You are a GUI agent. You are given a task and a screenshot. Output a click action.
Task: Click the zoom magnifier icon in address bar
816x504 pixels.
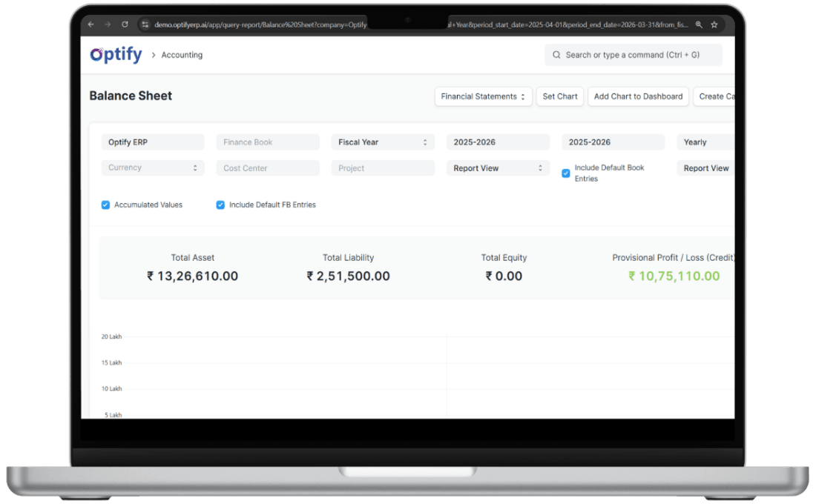pyautogui.click(x=698, y=24)
